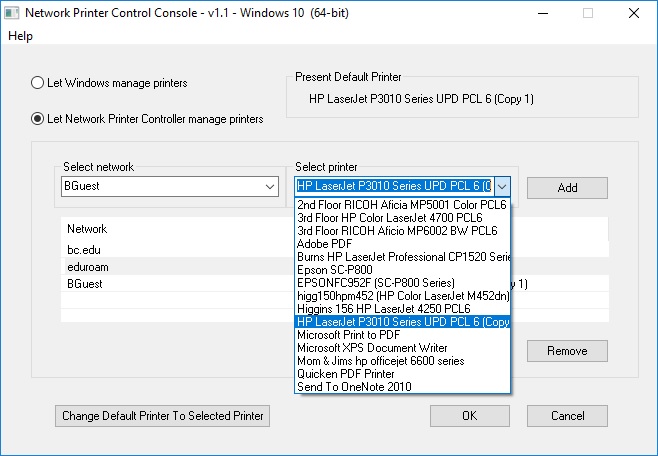Click the Add button

coord(567,188)
